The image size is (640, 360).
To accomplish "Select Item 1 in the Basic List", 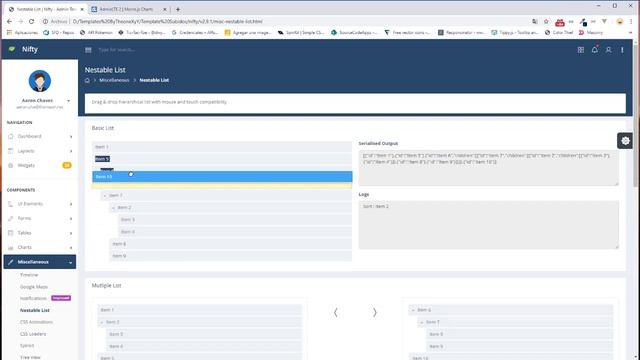I will [222, 147].
